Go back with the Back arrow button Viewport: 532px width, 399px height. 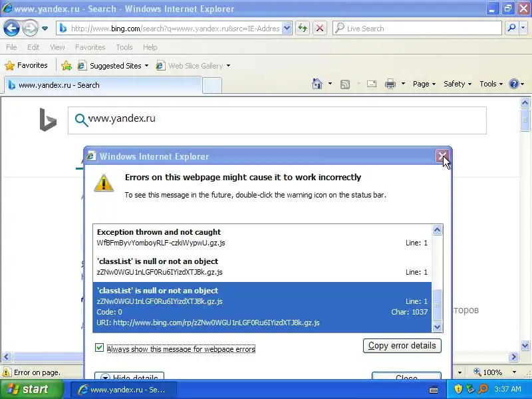(11, 28)
